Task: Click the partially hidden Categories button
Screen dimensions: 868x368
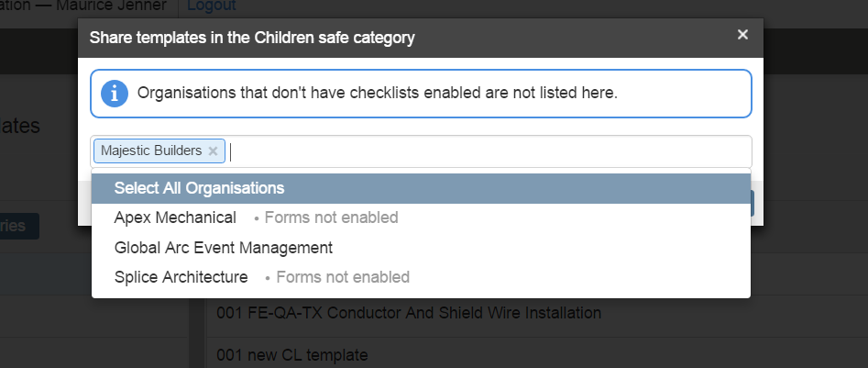Action: pyautogui.click(x=19, y=226)
